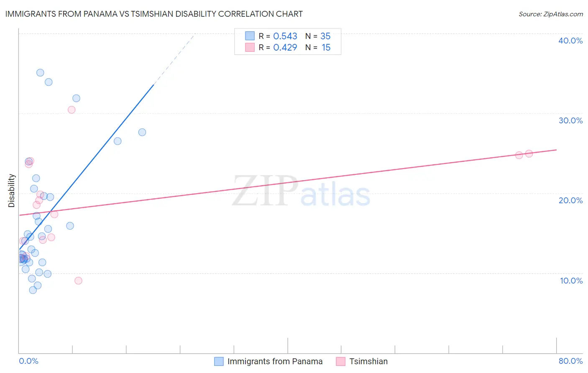Toggle the Tsimshian legend entry

coord(362,361)
